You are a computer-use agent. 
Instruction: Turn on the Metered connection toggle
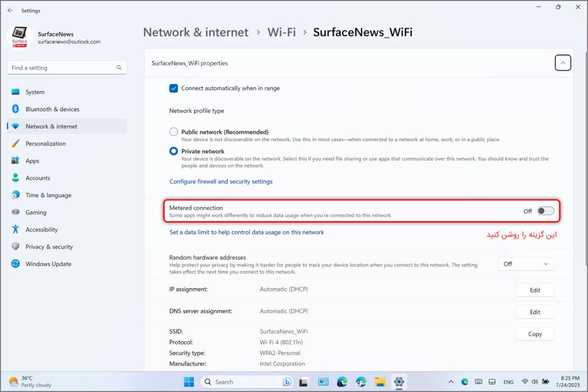[x=545, y=211]
